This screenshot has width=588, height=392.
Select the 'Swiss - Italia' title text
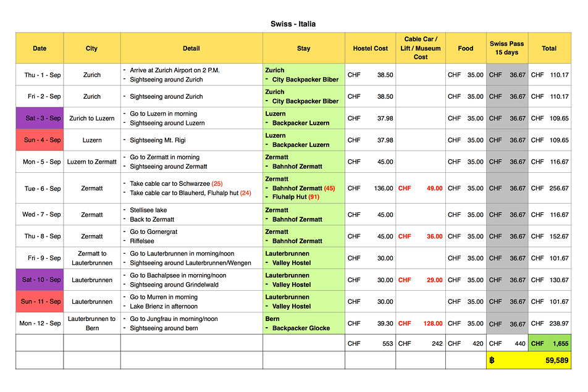(293, 24)
